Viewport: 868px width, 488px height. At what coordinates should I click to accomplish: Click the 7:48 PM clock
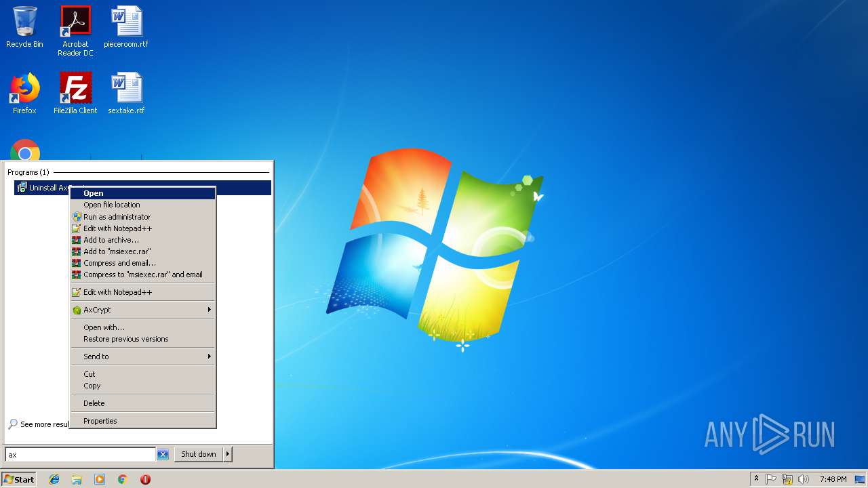pyautogui.click(x=833, y=479)
